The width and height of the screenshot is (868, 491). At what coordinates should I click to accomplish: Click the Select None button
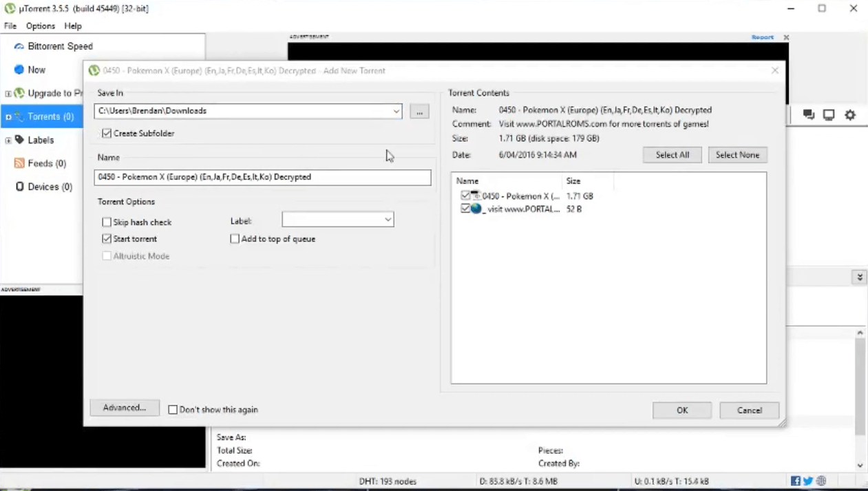[x=737, y=155]
